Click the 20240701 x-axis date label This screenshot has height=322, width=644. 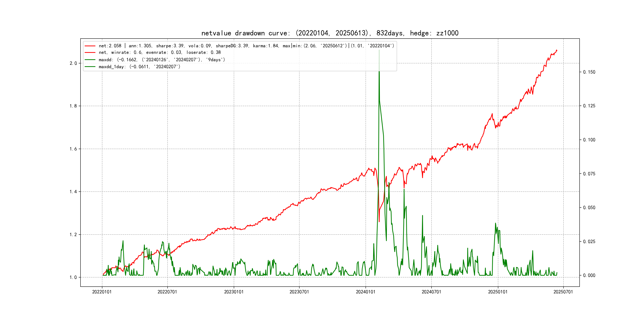point(431,292)
